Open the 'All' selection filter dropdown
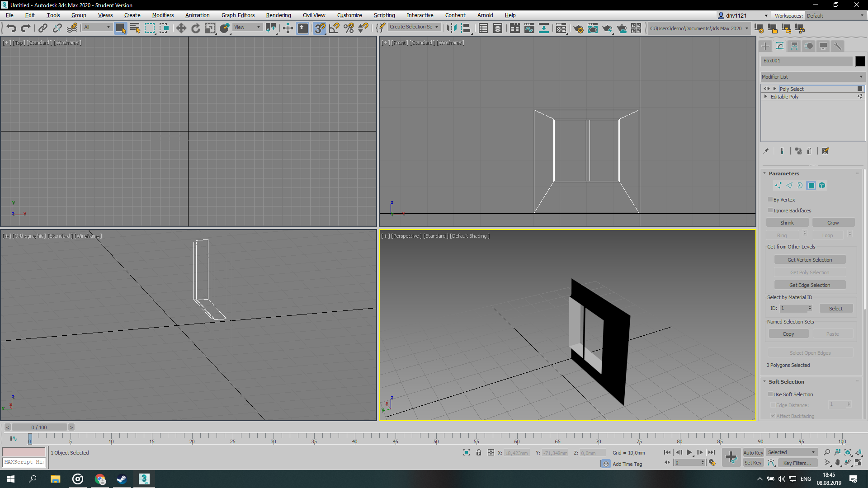Image resolution: width=868 pixels, height=488 pixels. (97, 28)
